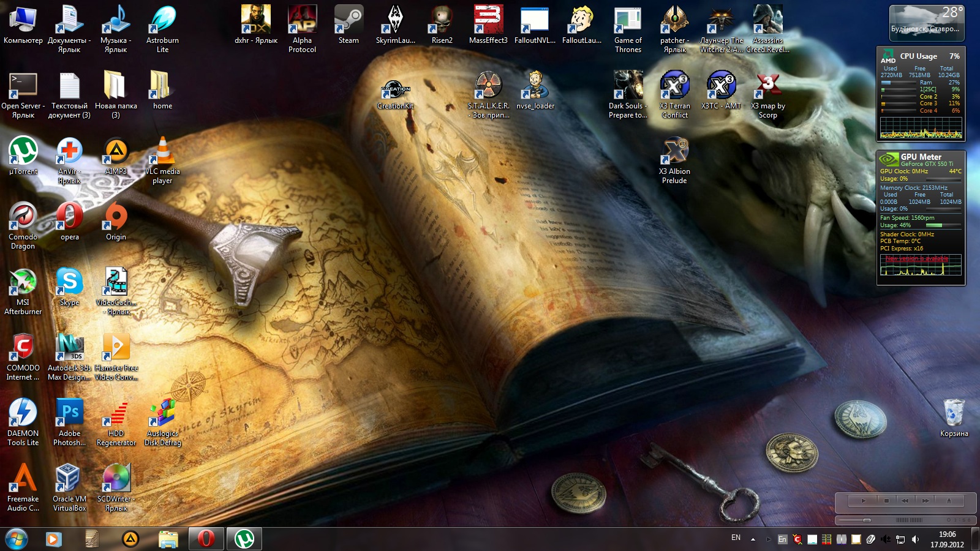Image resolution: width=980 pixels, height=551 pixels.
Task: Expand hidden system tray icons arrow
Action: coord(753,539)
